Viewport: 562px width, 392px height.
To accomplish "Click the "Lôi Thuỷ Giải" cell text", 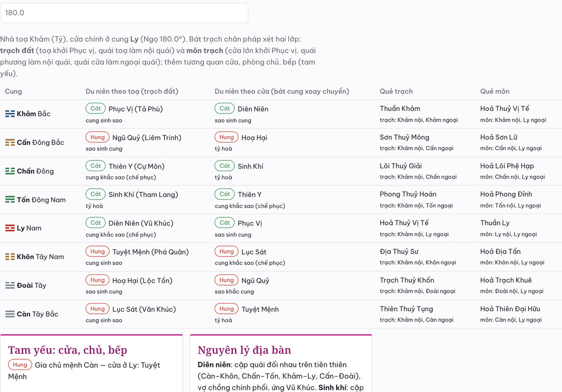I will click(x=401, y=166).
